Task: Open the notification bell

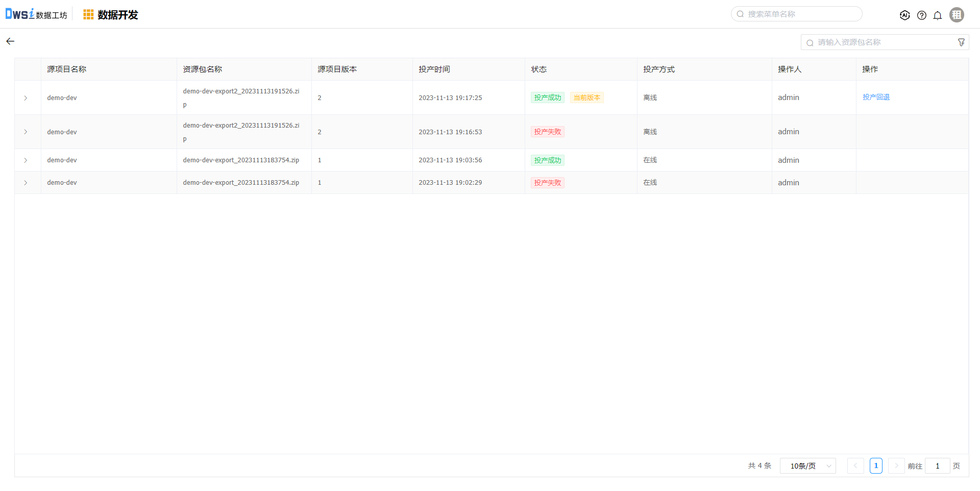Action: pos(938,15)
